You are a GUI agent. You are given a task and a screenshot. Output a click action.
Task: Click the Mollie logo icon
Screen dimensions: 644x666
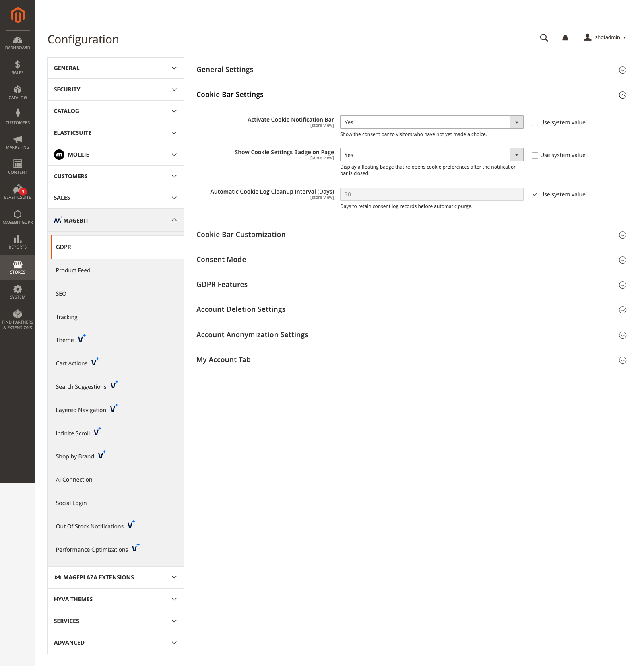59,155
